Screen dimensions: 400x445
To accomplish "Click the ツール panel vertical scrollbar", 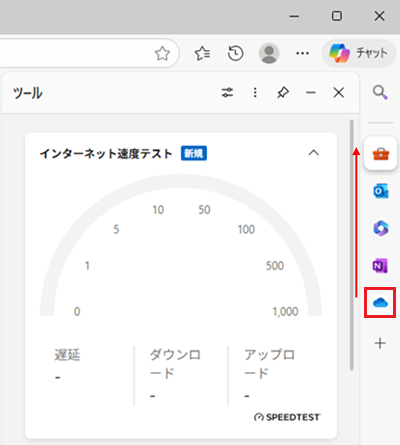I will [x=351, y=245].
